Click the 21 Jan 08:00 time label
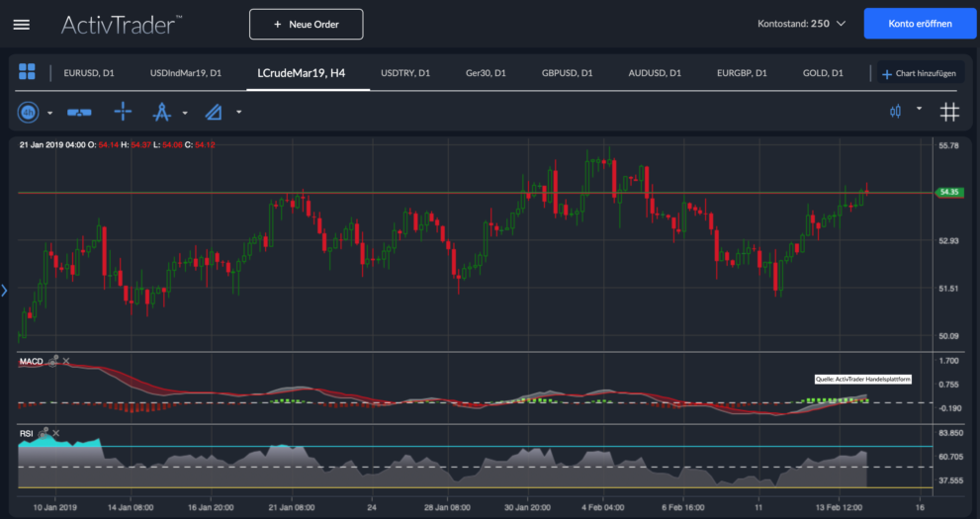Screen dimensions: 980x519 tap(292, 507)
